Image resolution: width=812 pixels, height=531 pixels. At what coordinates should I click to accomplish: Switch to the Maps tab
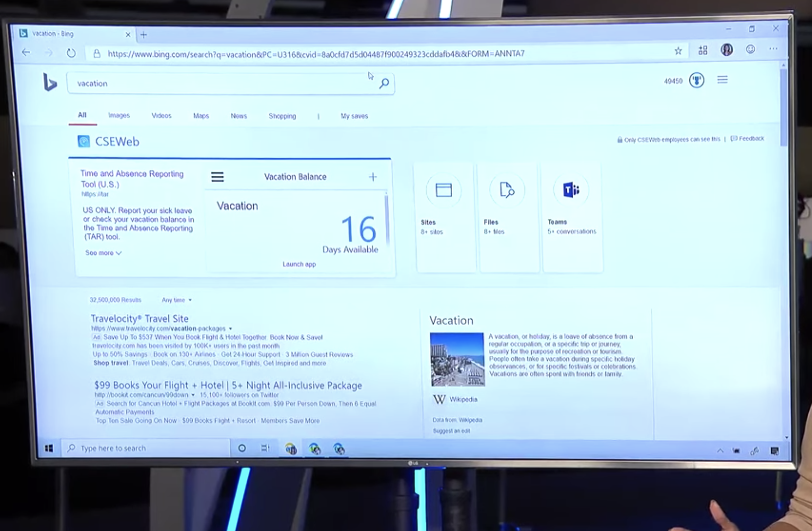pos(201,116)
